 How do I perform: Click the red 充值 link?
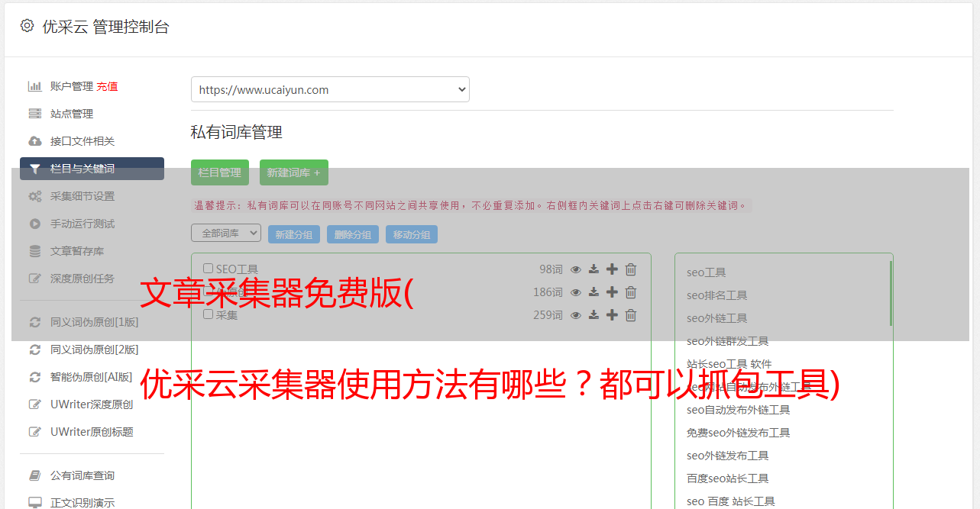107,86
